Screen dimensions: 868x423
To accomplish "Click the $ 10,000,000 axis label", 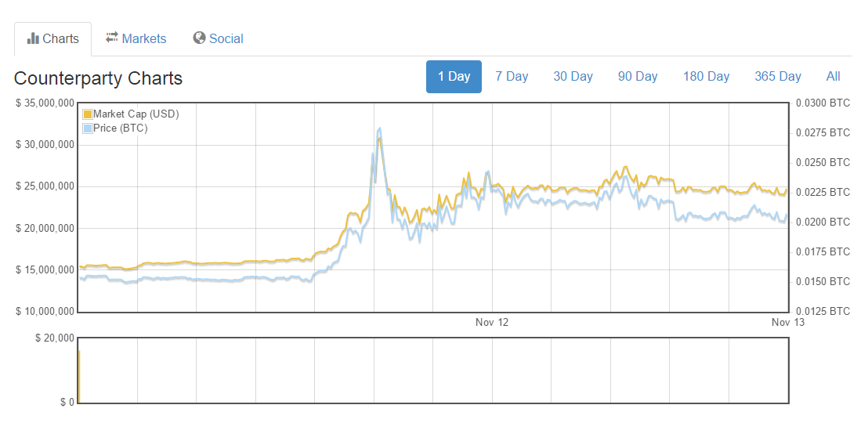I will click(45, 311).
